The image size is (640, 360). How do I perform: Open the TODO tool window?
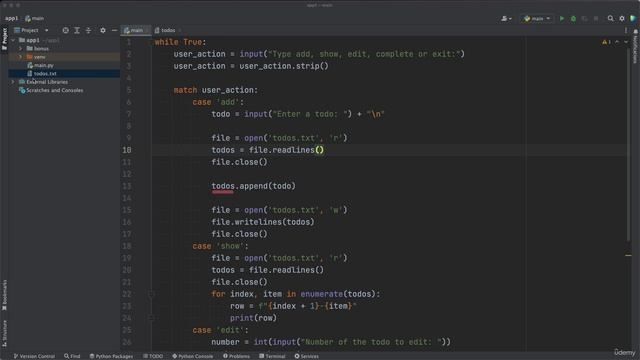coord(153,356)
